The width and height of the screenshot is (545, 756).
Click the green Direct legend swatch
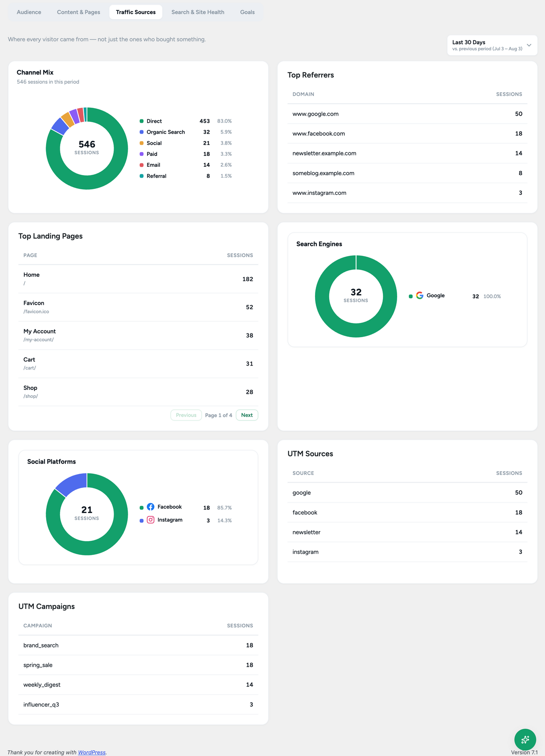point(142,121)
